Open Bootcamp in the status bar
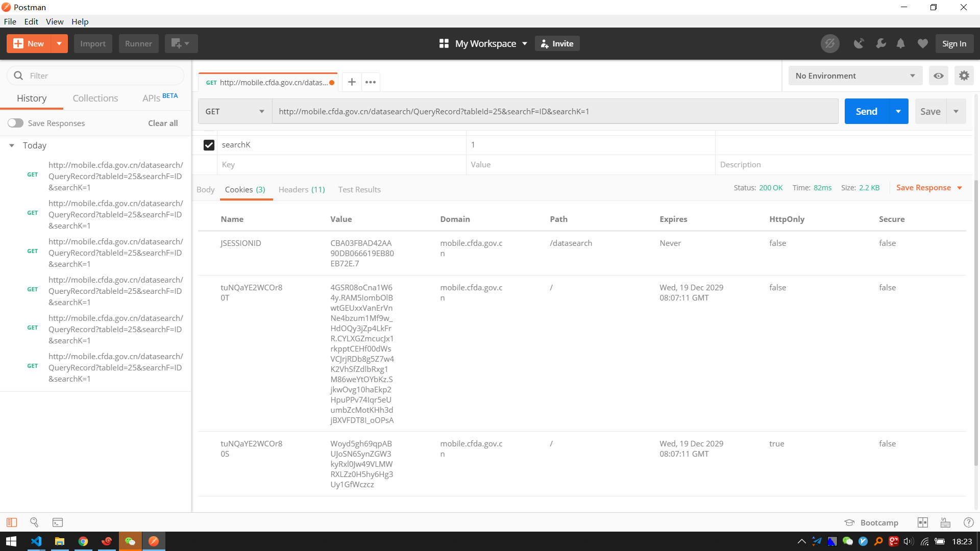980x551 pixels. (872, 523)
